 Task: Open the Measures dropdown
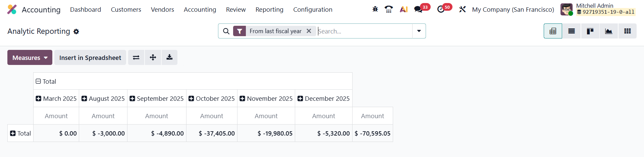click(x=30, y=58)
